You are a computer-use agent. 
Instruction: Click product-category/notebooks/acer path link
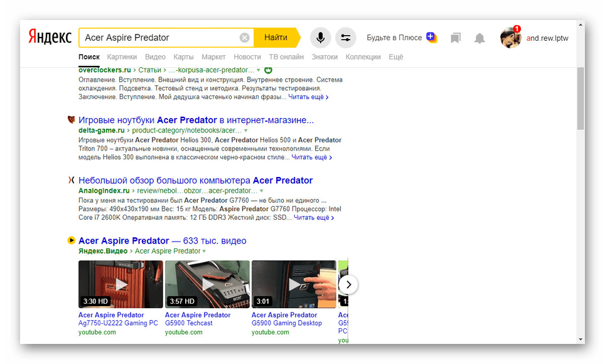click(x=187, y=130)
